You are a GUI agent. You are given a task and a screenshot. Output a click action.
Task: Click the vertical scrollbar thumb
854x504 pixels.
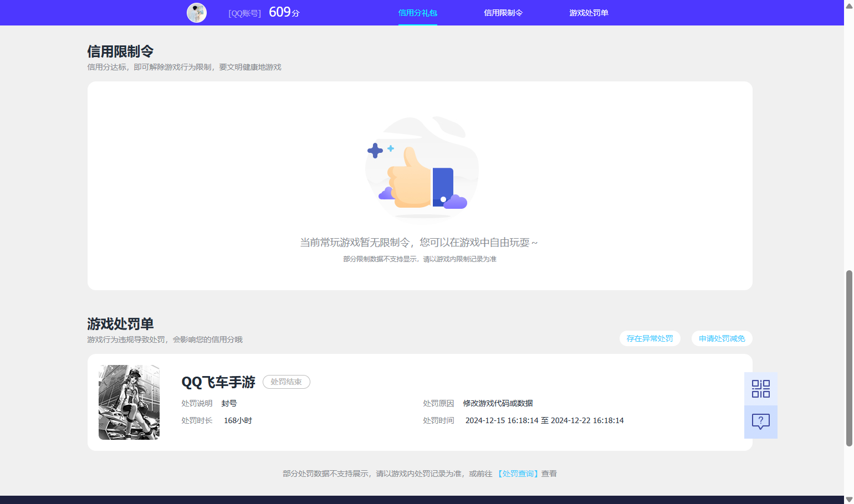849,358
